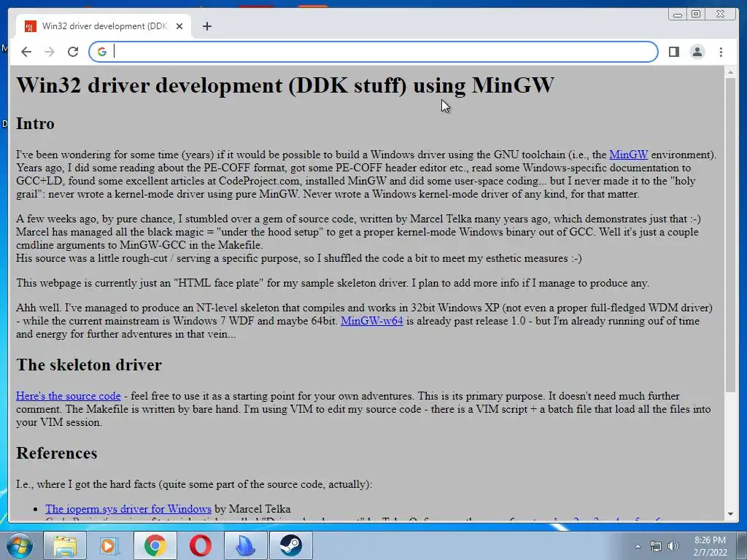Open the side panel icon

673,52
